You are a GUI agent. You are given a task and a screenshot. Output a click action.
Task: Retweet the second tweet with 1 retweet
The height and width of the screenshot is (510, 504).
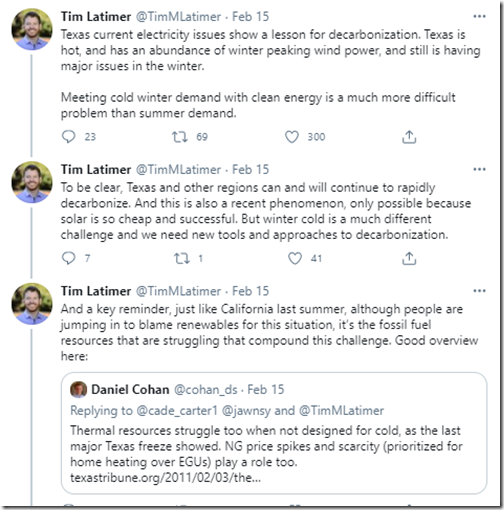tap(182, 258)
